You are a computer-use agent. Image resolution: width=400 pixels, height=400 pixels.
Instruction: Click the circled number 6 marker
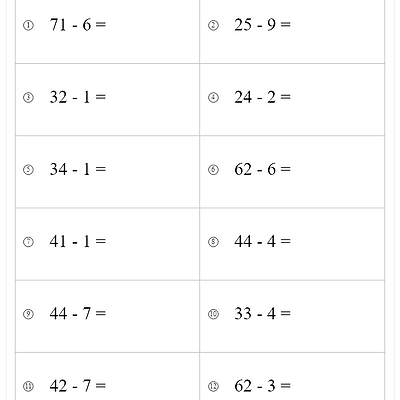[x=213, y=170]
